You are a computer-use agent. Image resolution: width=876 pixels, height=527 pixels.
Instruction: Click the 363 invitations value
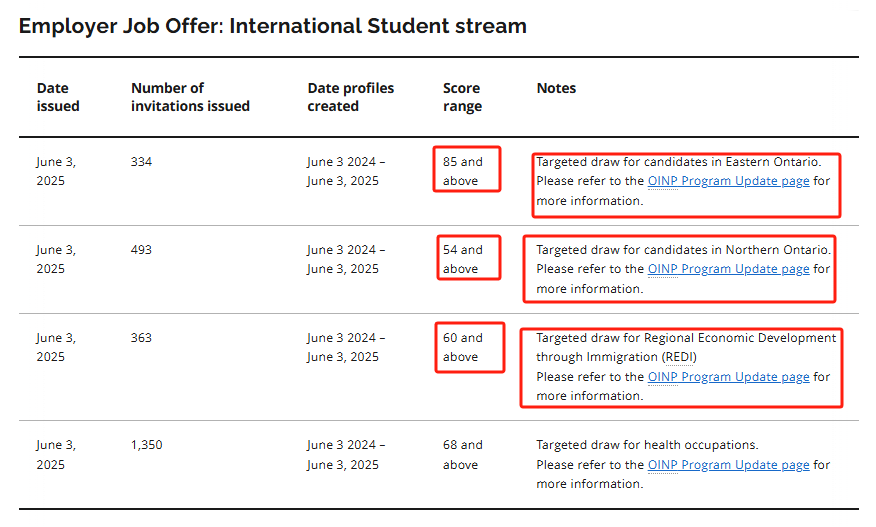pyautogui.click(x=141, y=338)
